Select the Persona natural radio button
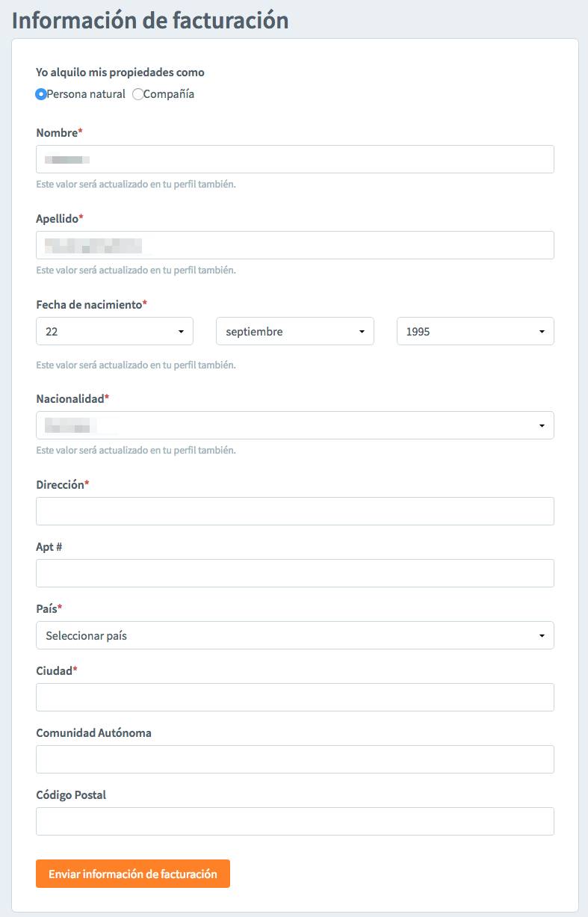 [41, 94]
